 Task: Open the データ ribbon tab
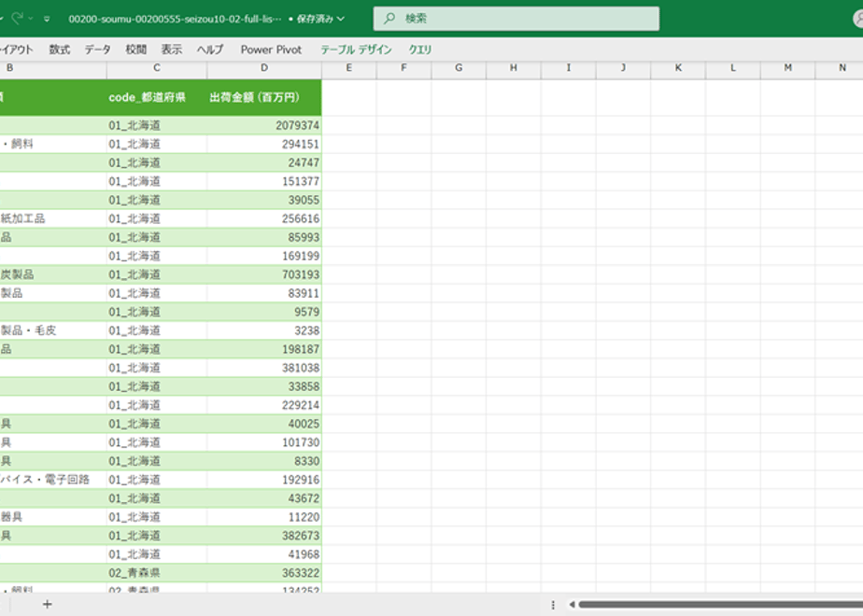coord(97,49)
